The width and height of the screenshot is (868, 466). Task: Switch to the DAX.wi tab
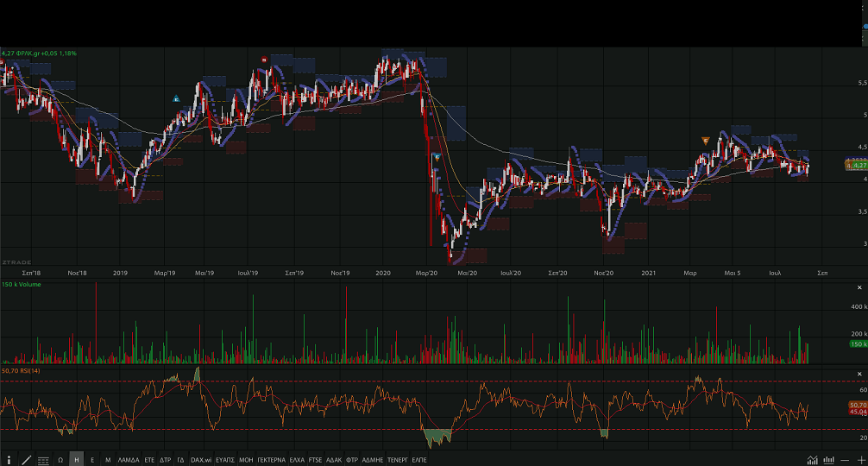point(199,460)
